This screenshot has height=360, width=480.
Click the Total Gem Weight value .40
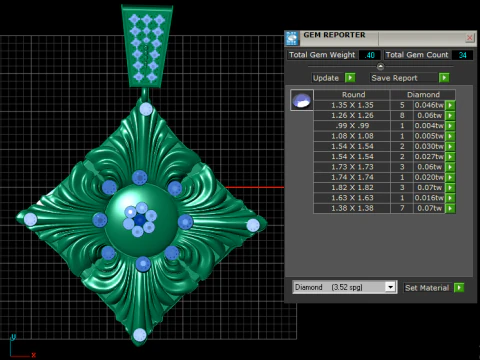point(370,55)
